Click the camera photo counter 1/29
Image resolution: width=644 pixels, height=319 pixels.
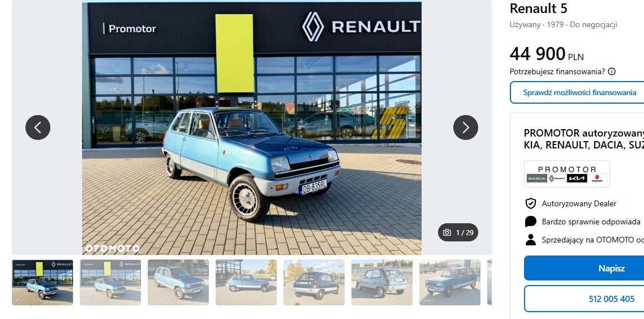(458, 232)
